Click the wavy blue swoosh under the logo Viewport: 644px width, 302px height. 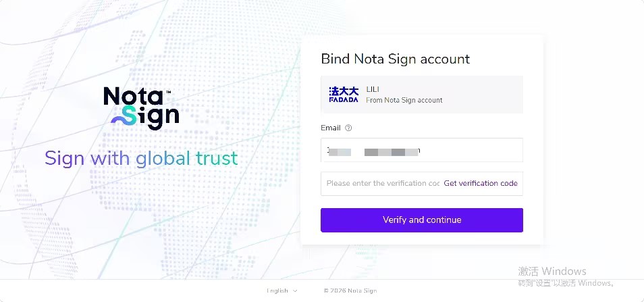(x=124, y=119)
